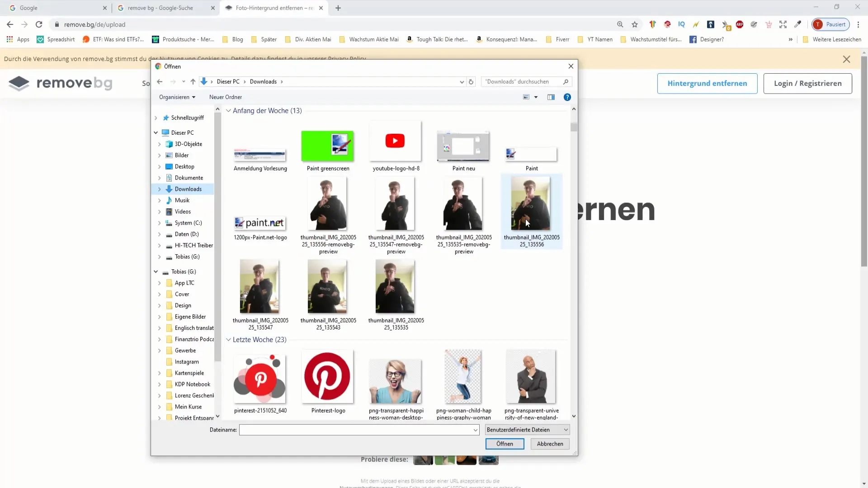Open the Spreadshirt bookmark
Viewport: 868px width, 488px height.
56,39
